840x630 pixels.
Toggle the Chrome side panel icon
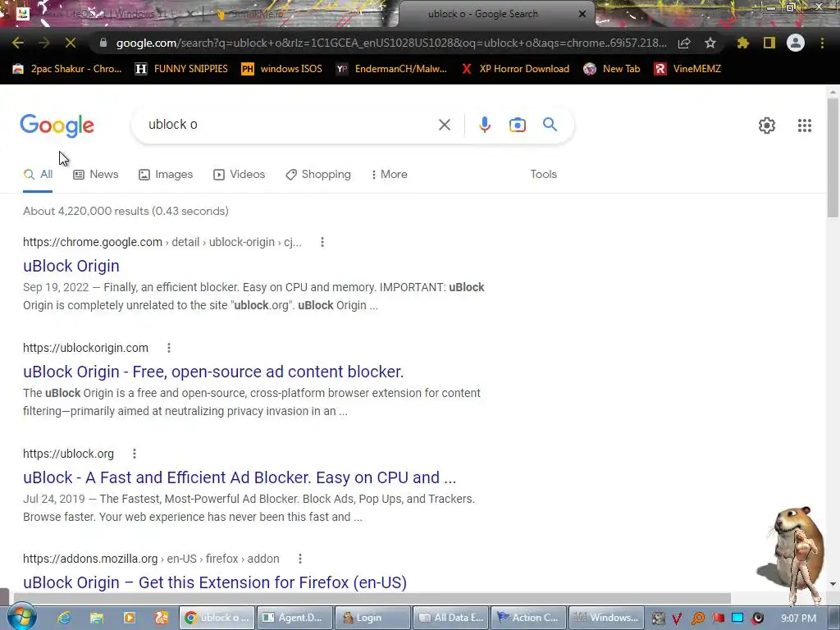[x=769, y=43]
